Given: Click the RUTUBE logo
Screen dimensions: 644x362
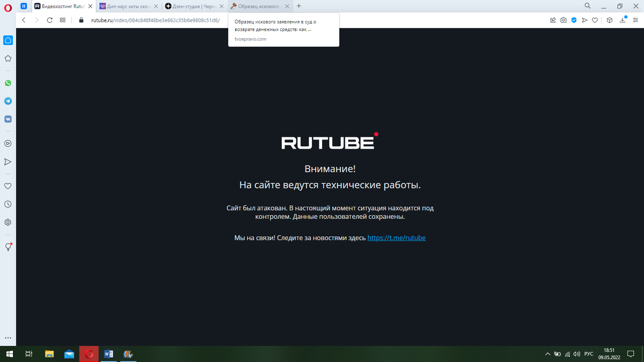Looking at the screenshot, I should pyautogui.click(x=330, y=141).
